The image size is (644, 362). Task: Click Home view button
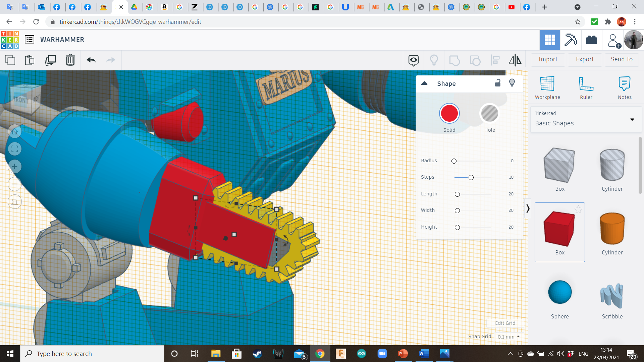[x=15, y=132]
